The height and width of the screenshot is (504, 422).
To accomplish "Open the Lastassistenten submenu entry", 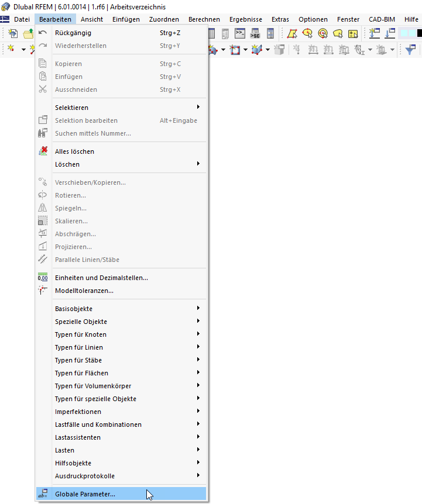I will (x=121, y=437).
